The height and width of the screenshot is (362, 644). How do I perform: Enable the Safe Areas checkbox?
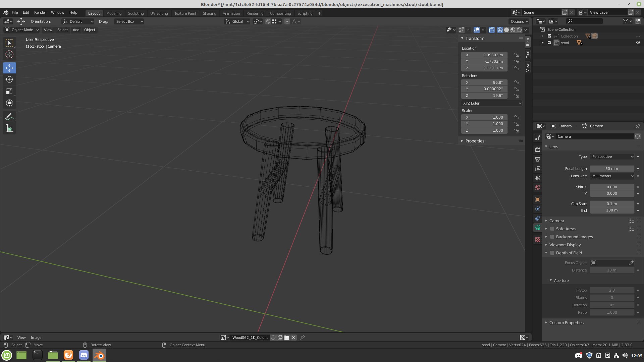[552, 229]
